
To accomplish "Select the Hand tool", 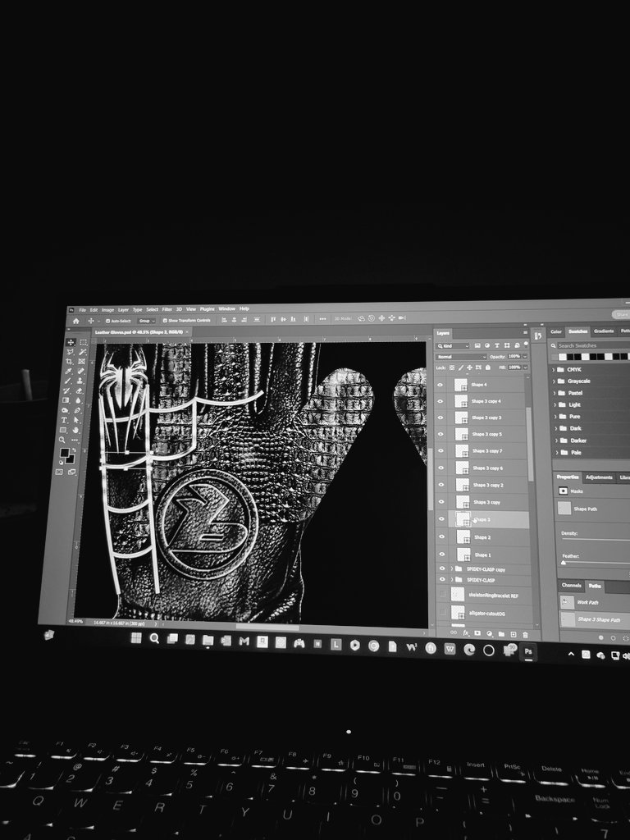I will (x=75, y=430).
